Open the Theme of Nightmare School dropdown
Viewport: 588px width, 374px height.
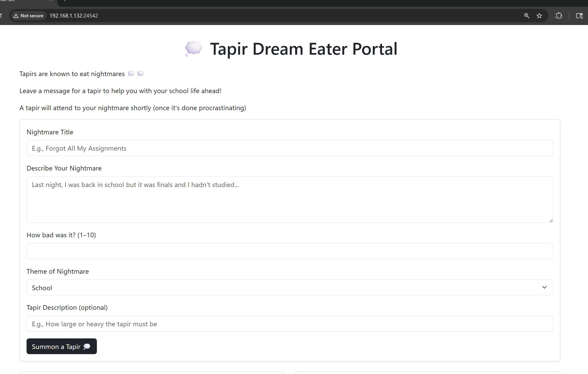[290, 288]
